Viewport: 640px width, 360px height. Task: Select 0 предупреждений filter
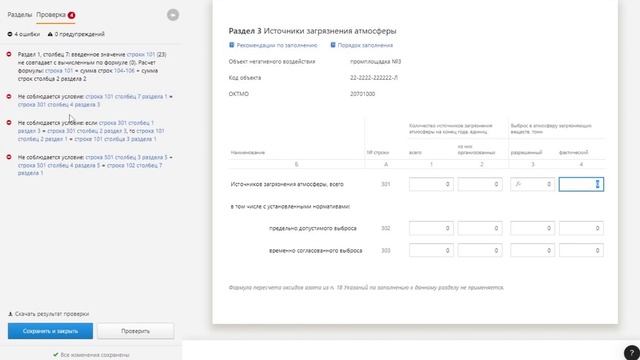pos(76,34)
